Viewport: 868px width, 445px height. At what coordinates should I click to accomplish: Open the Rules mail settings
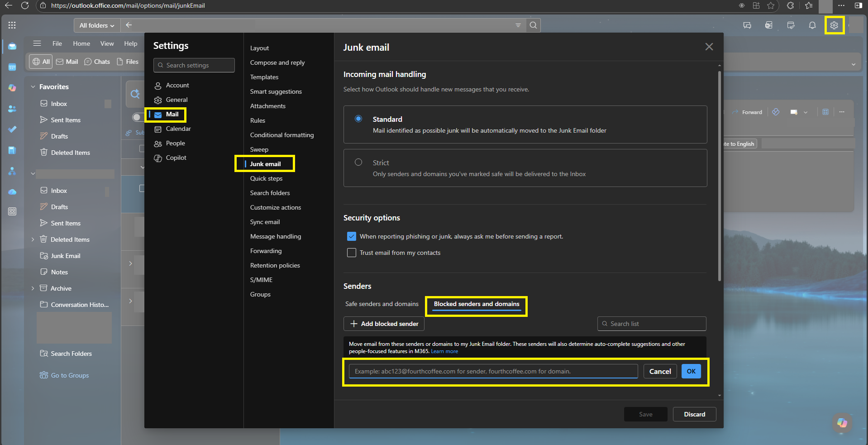coord(258,120)
